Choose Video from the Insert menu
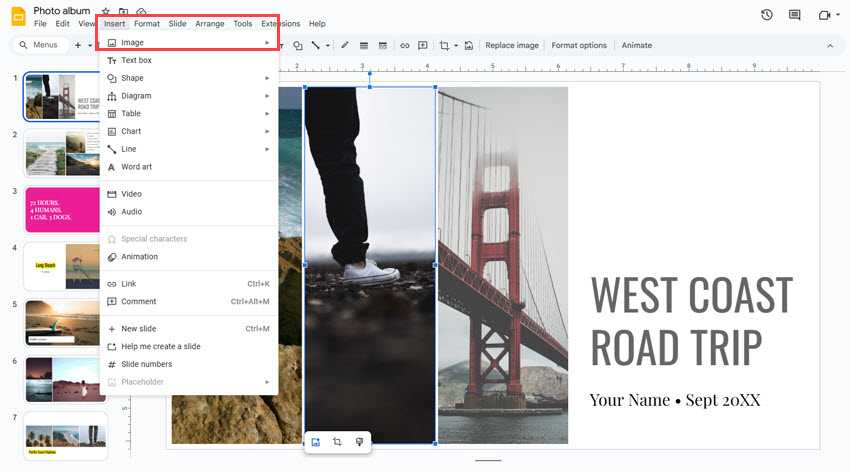 pos(189,194)
